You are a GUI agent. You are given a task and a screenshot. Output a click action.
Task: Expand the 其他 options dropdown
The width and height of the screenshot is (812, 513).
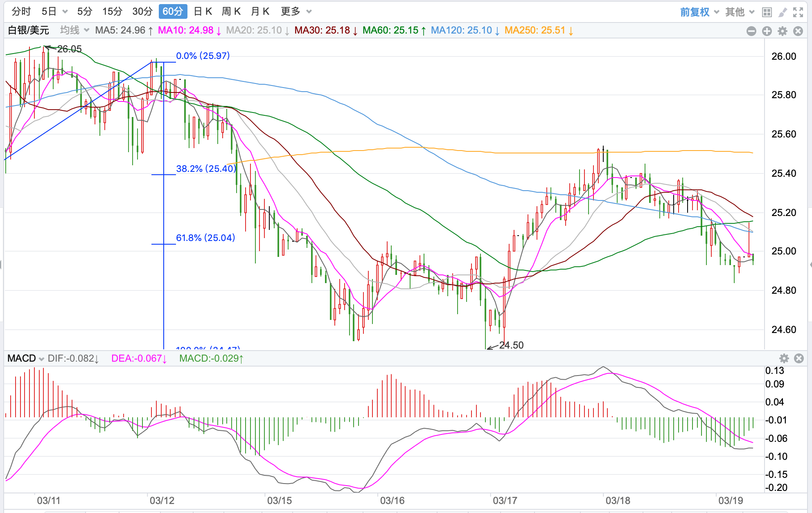739,12
